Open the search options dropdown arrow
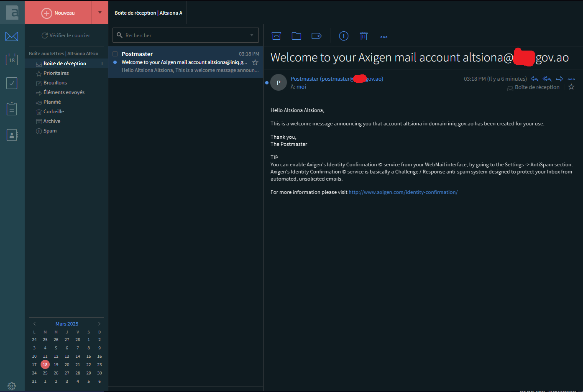The width and height of the screenshot is (583, 392). (x=252, y=35)
